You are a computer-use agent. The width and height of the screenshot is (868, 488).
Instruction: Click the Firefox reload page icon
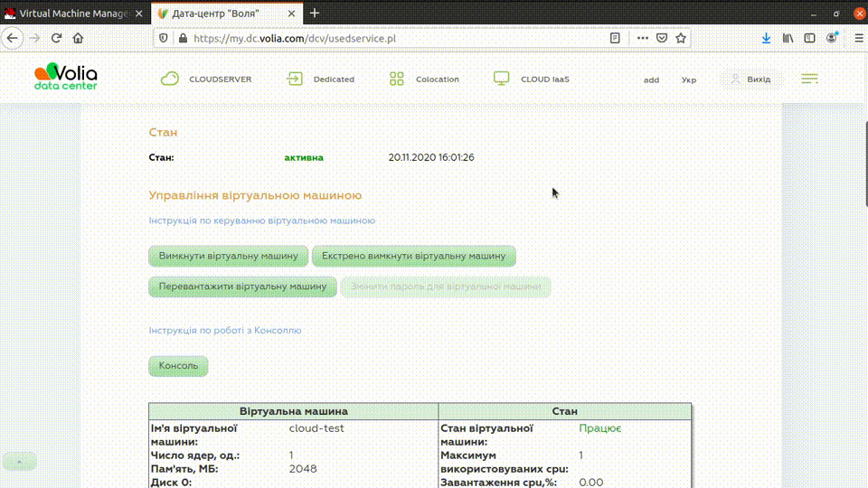click(x=56, y=39)
